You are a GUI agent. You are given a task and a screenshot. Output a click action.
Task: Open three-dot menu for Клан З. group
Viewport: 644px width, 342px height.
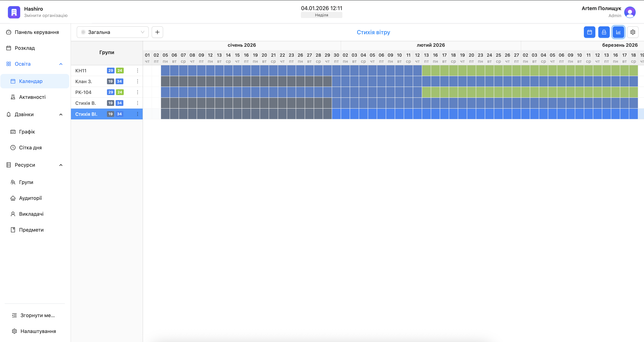pos(138,81)
